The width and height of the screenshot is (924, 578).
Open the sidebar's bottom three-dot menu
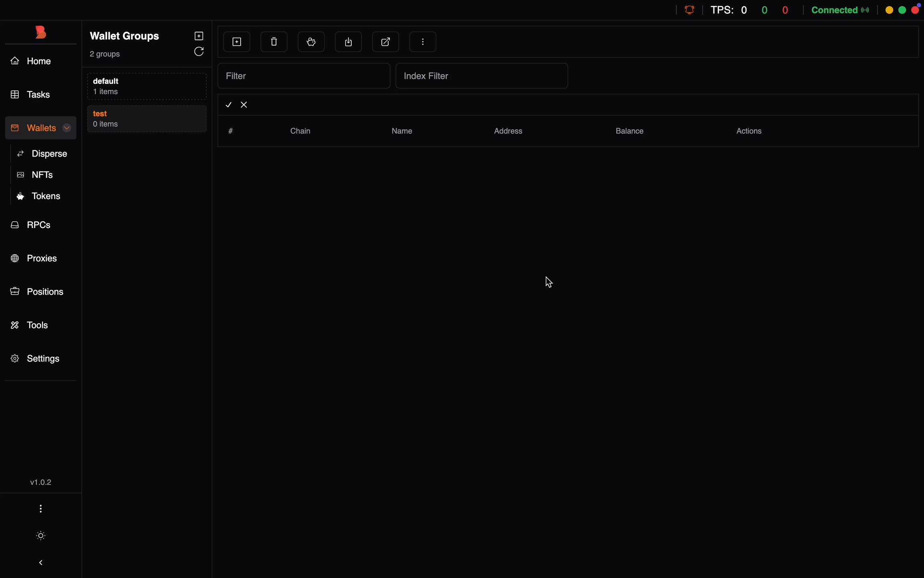click(x=41, y=509)
